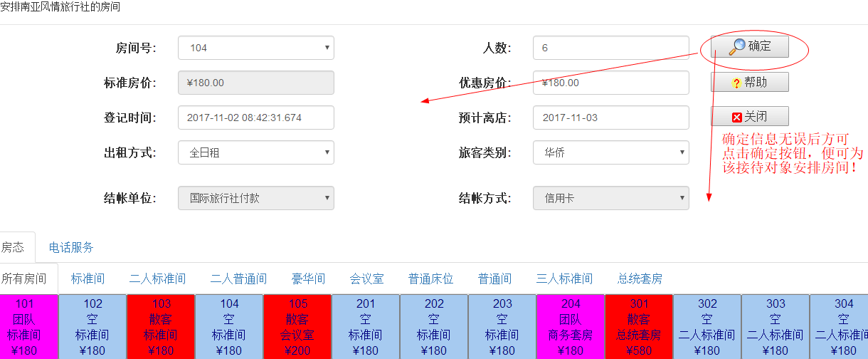Click the red X icon on 关闭
Image resolution: width=868 pixels, height=359 pixels.
(737, 118)
